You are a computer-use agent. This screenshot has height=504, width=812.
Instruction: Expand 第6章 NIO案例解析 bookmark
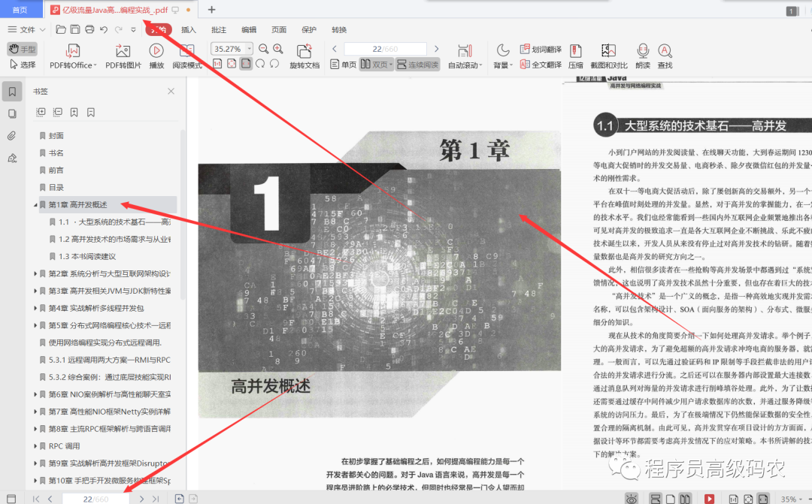pos(35,394)
